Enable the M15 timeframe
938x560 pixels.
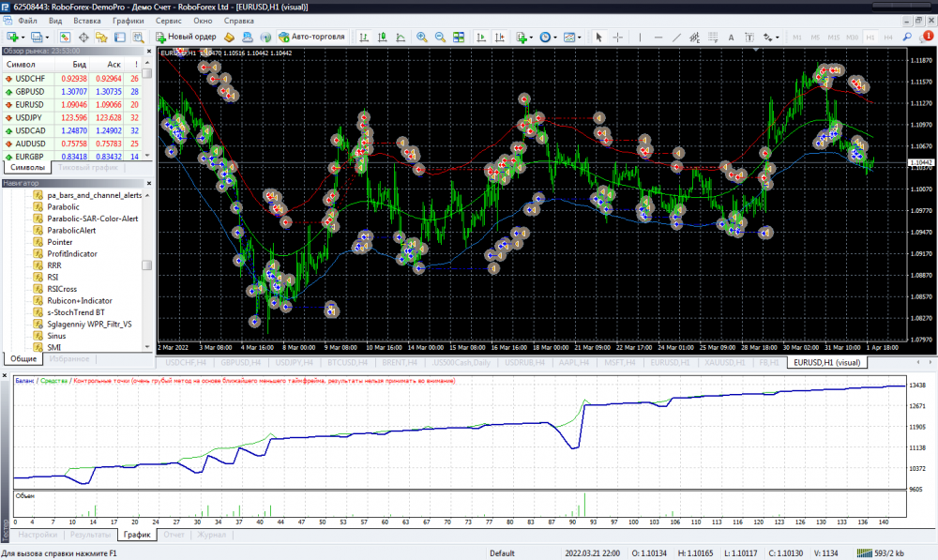(833, 37)
